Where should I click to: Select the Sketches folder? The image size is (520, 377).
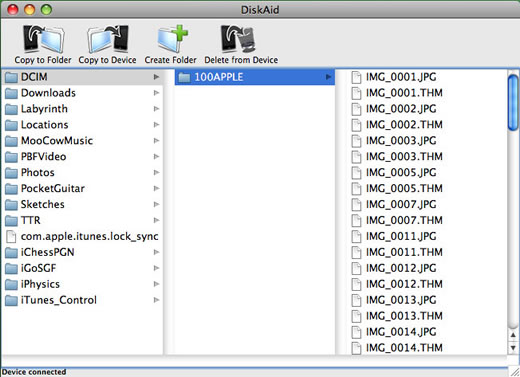tap(82, 204)
